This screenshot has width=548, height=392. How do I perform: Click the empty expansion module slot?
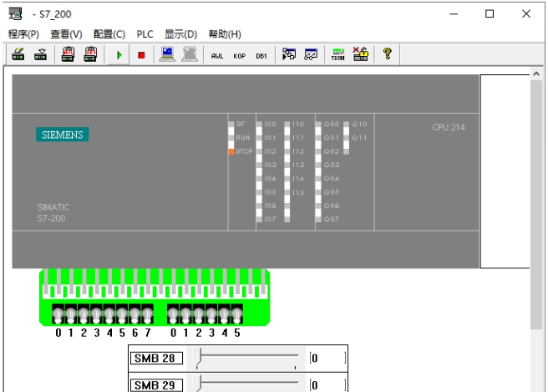[505, 171]
